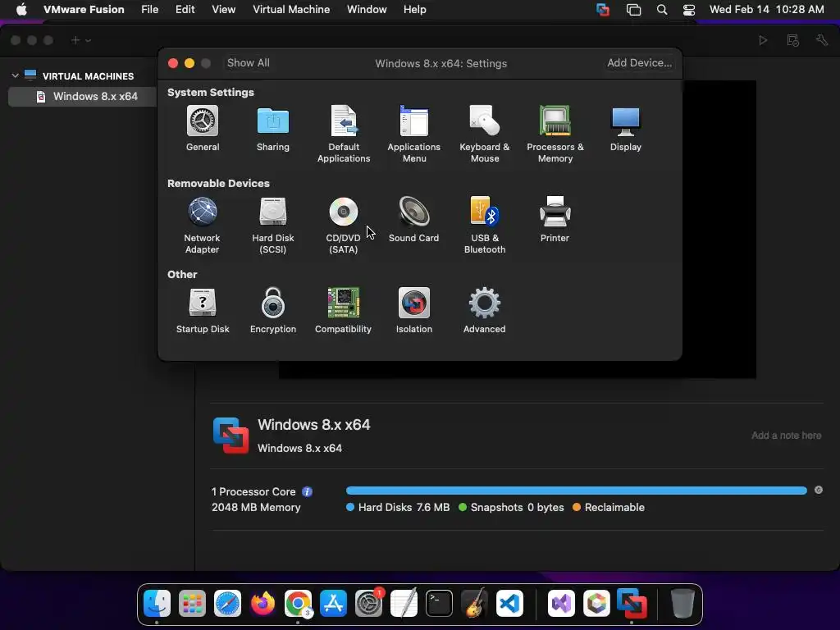Open Network Adapter settings
This screenshot has width=840, height=630.
tap(202, 225)
